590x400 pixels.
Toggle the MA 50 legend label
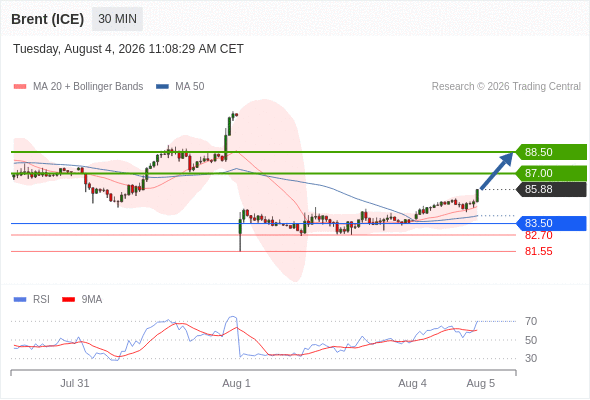click(190, 87)
